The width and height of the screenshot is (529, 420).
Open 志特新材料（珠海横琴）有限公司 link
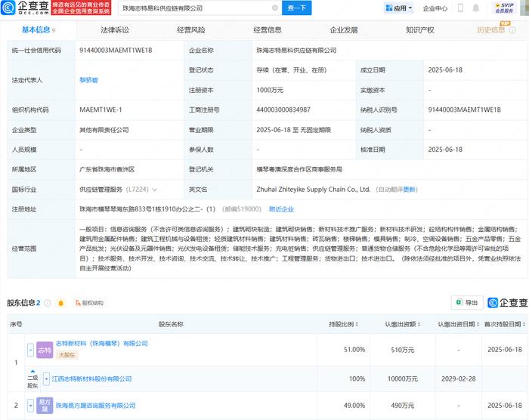[102, 344]
